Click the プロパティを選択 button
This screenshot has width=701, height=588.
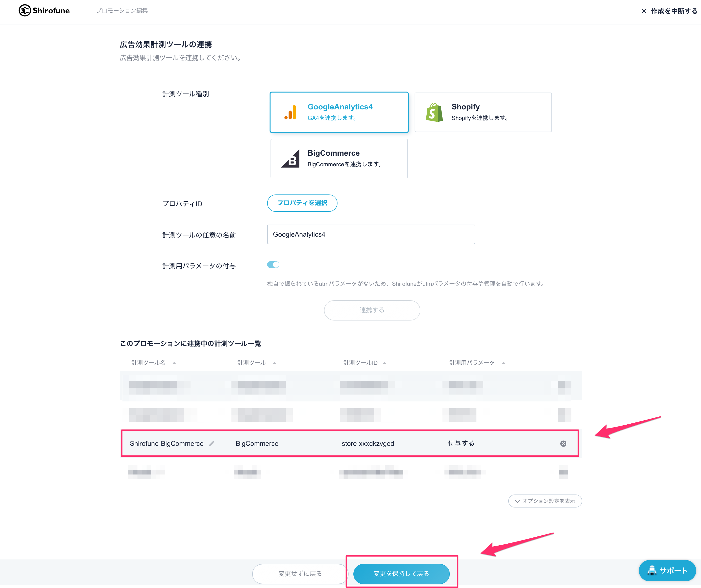tap(302, 203)
